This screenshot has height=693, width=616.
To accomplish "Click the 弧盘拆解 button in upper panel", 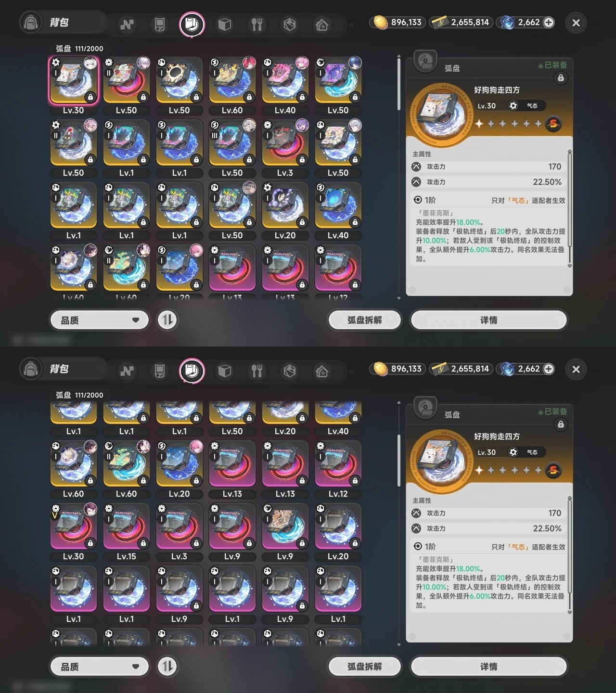I will tap(364, 320).
